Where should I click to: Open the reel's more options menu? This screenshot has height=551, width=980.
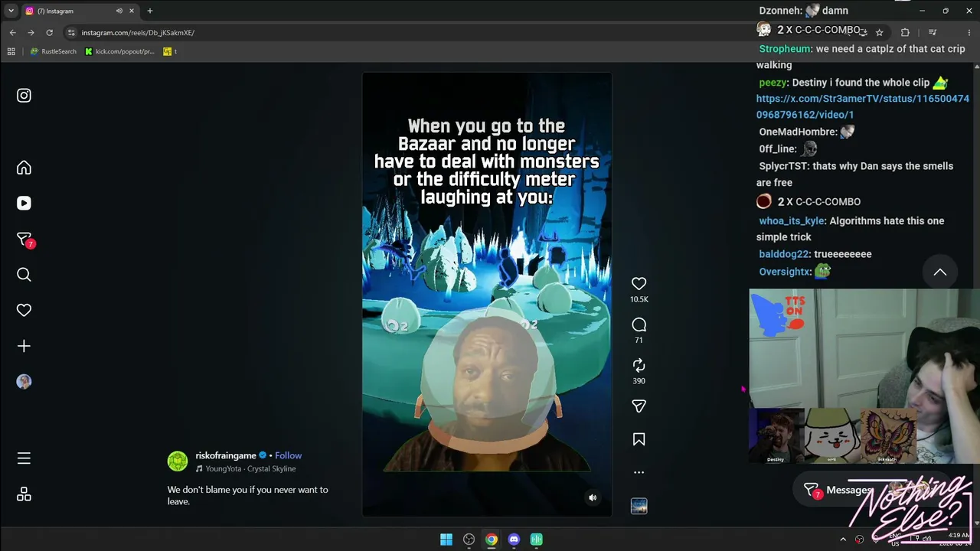coord(639,472)
